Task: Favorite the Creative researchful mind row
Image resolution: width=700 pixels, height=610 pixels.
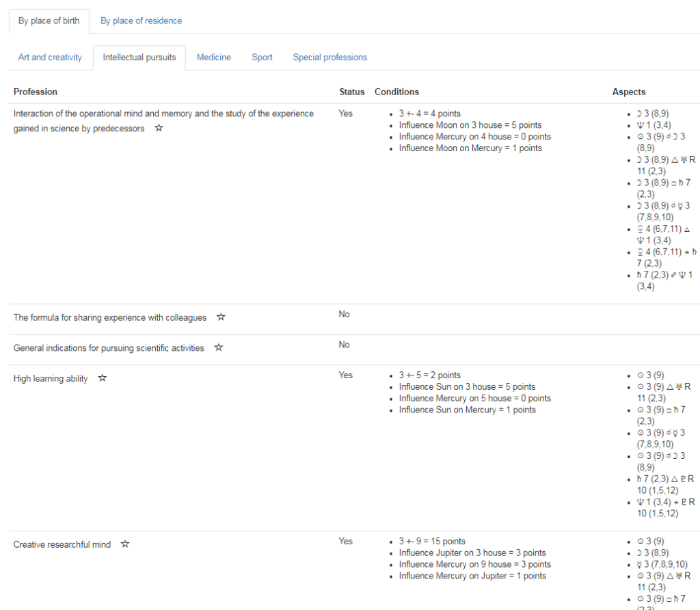Action: (125, 544)
